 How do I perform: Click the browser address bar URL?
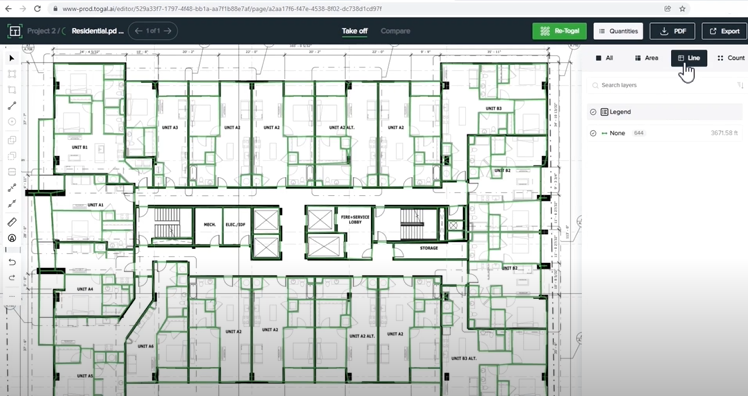[x=222, y=9]
